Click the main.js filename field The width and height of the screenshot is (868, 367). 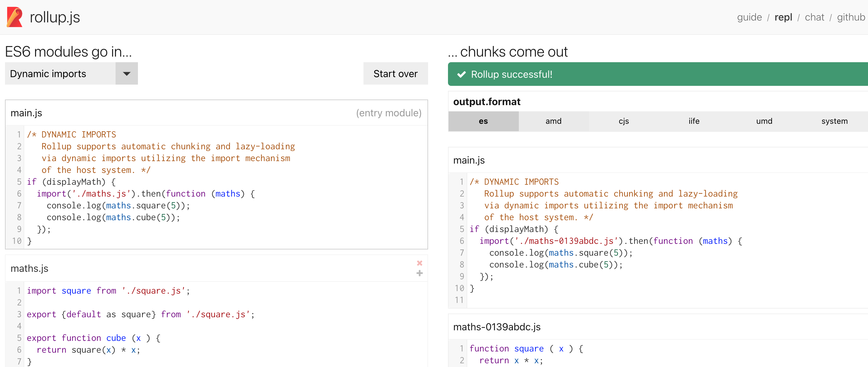pyautogui.click(x=26, y=113)
